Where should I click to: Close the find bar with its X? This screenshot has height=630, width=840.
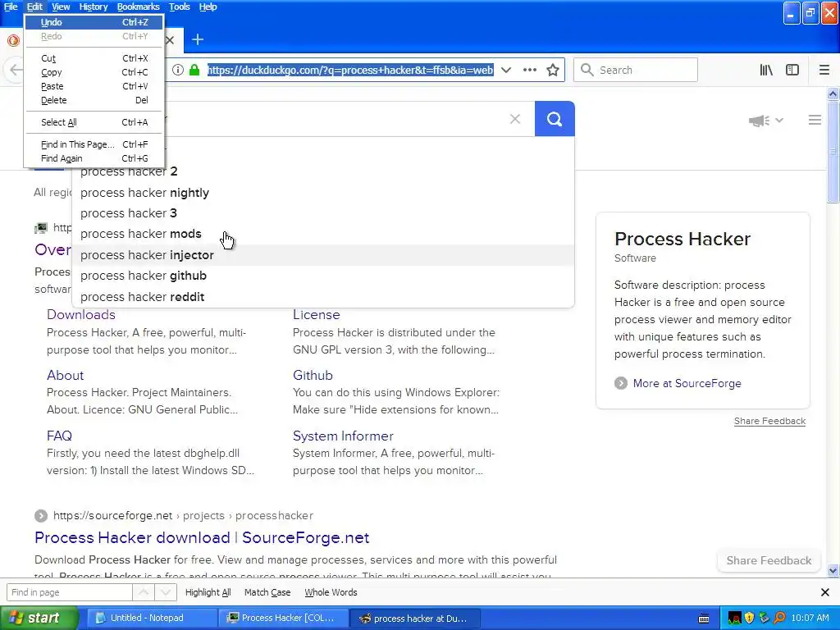[825, 592]
